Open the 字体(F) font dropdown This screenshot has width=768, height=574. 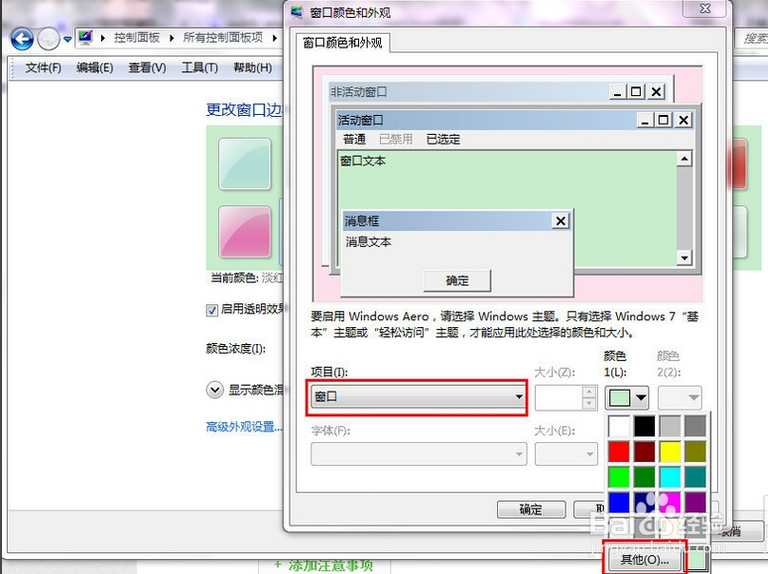[419, 454]
